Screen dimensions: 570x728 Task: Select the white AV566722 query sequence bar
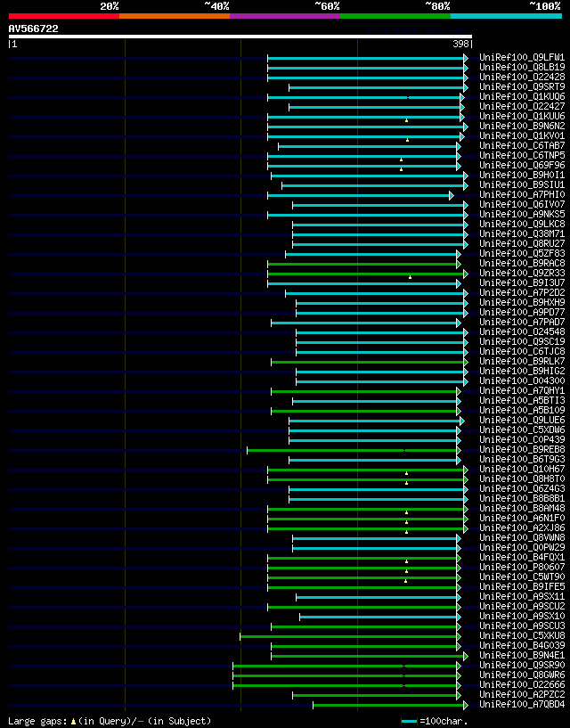click(x=240, y=37)
